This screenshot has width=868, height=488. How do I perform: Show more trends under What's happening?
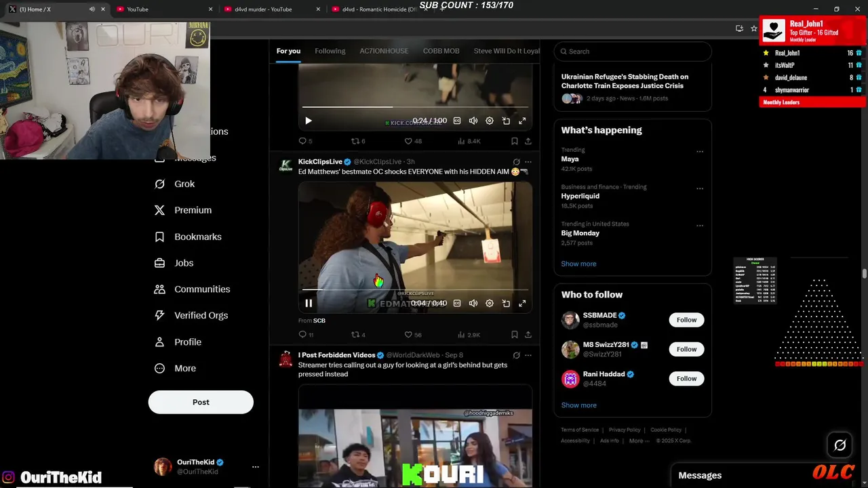[x=578, y=264]
